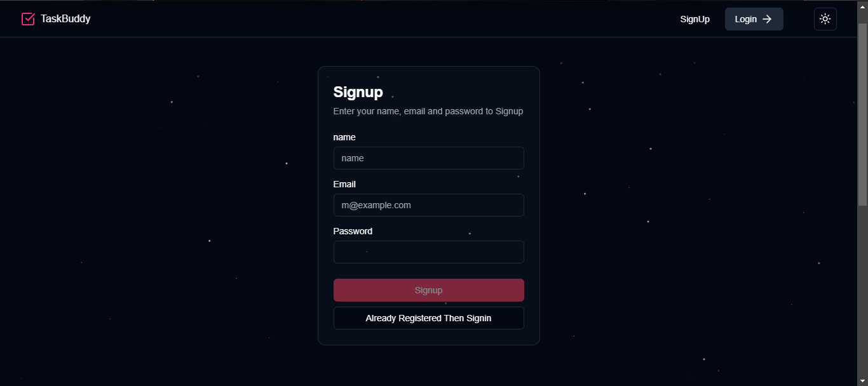This screenshot has width=868, height=386.
Task: Click Already Registered Then Signin button
Action: pos(428,318)
